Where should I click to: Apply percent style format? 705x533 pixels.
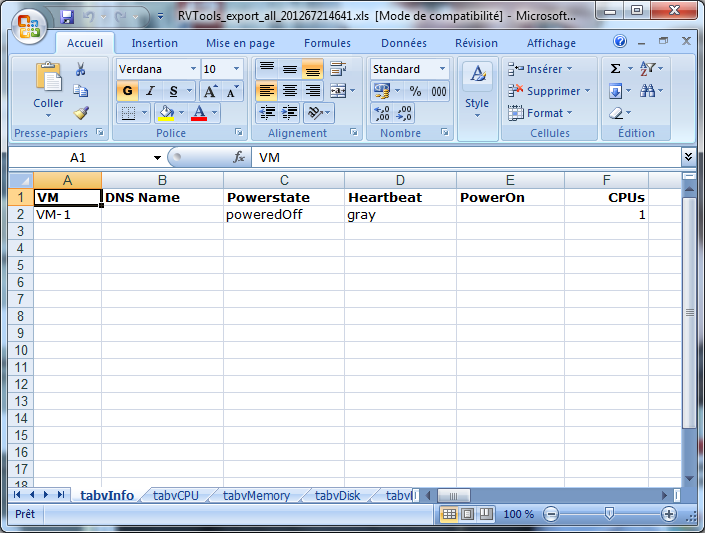point(415,91)
